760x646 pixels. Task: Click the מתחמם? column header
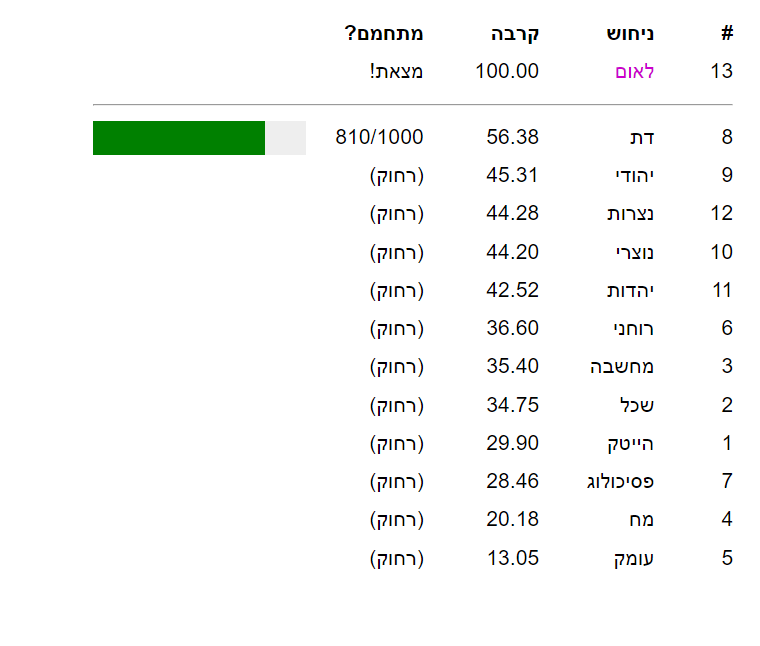tap(384, 34)
